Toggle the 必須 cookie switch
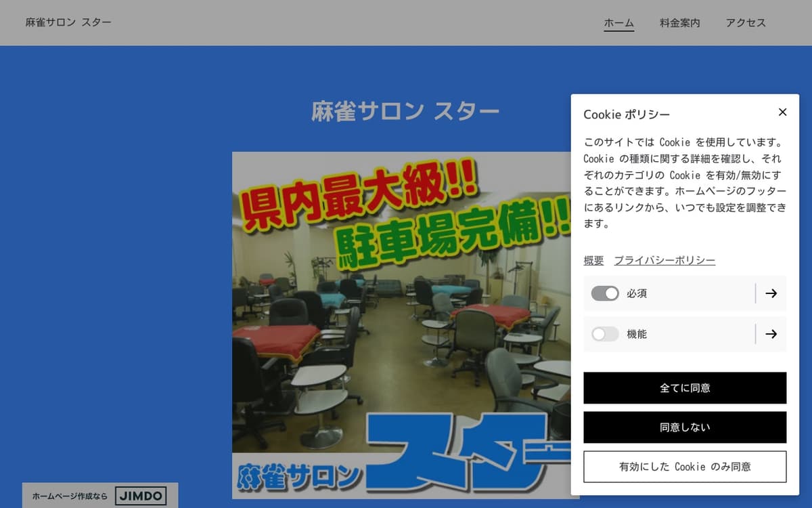This screenshot has height=508, width=812. tap(605, 293)
